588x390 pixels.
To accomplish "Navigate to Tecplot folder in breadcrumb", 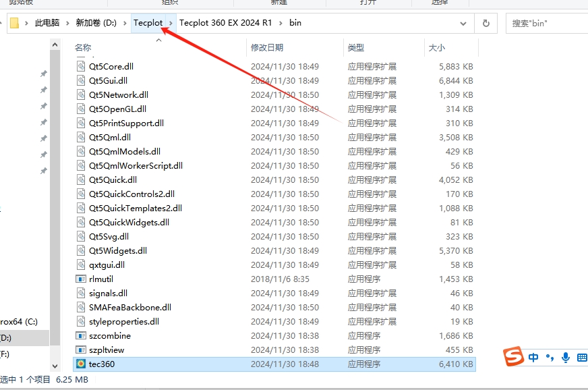I will [x=148, y=23].
